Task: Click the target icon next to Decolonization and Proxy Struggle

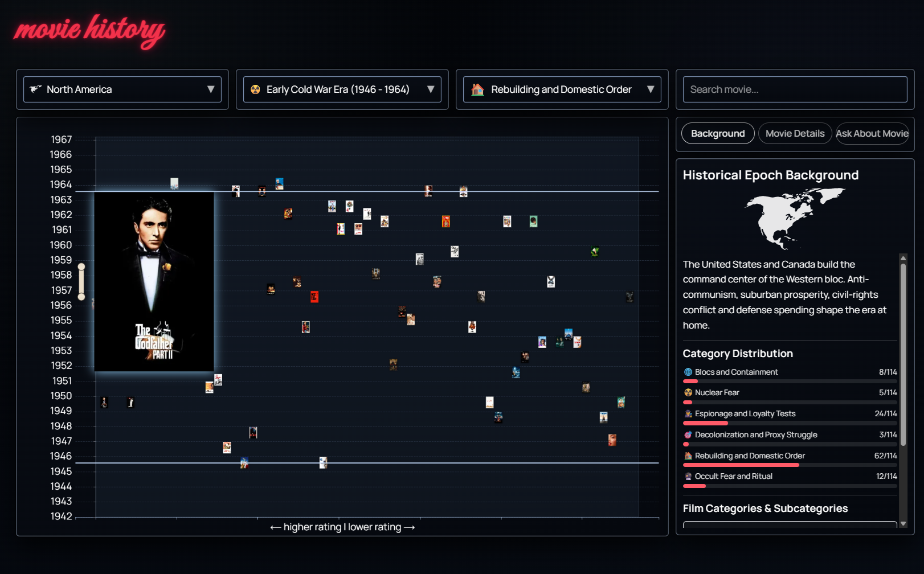Action: tap(687, 434)
